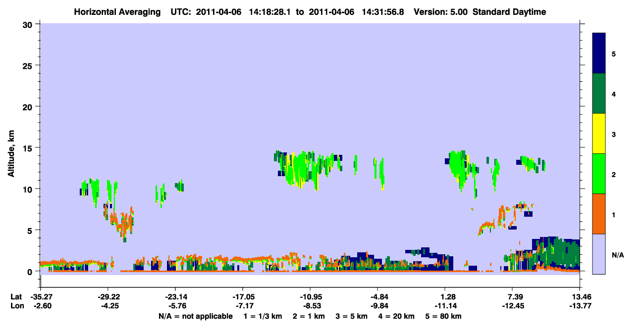Click the bright green colorbar segment labeled 2
This screenshot has width=644, height=330.
(x=599, y=174)
